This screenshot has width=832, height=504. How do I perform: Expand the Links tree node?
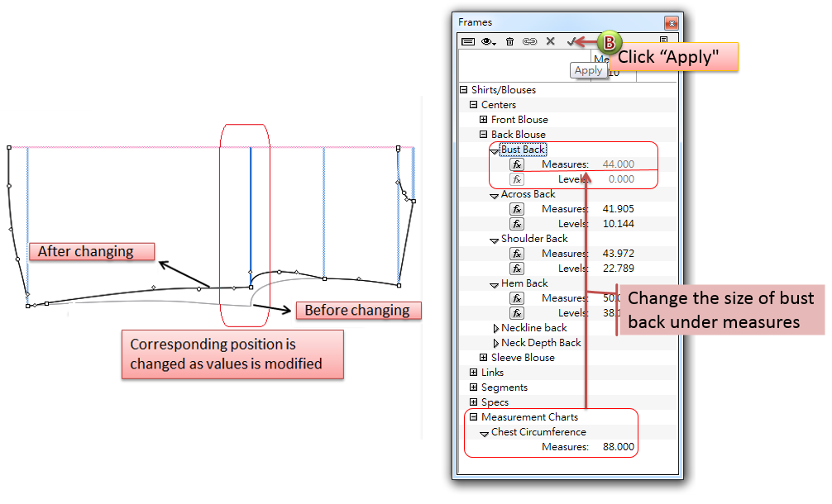coord(474,373)
